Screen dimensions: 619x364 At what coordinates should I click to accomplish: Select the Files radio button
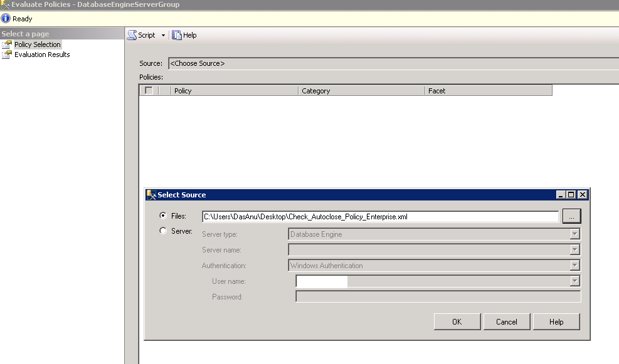tap(164, 216)
